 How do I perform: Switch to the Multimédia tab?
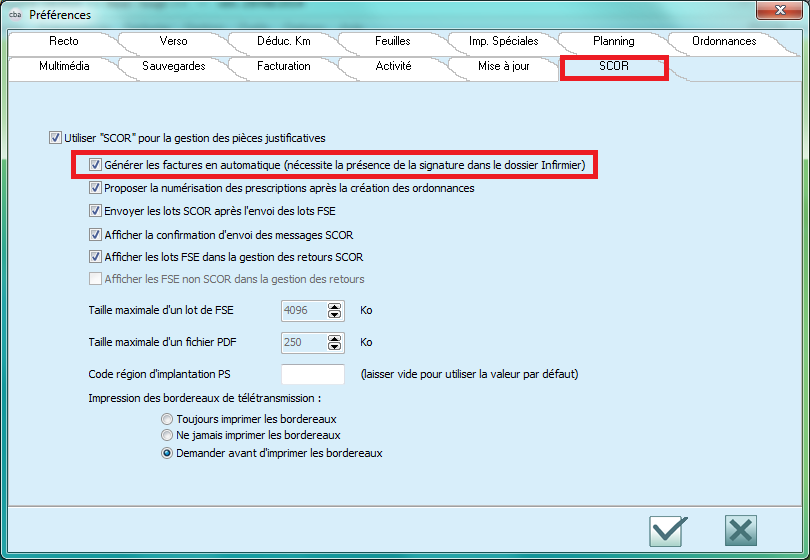(x=64, y=66)
